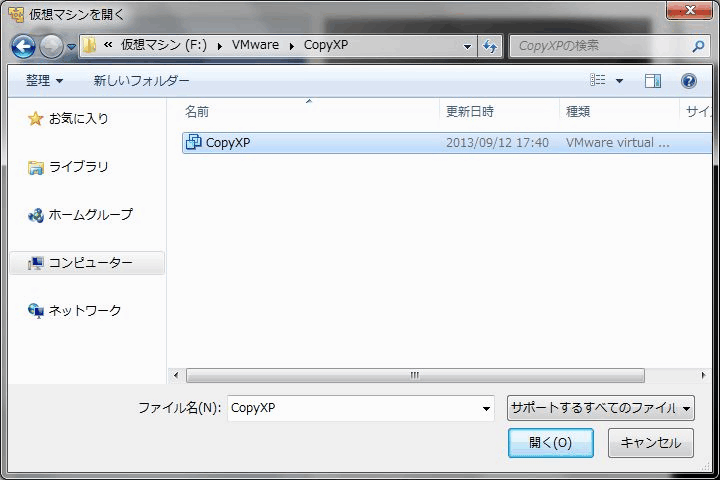Image resolution: width=720 pixels, height=480 pixels.
Task: Click the dialog title bar VMware icon
Action: click(x=16, y=15)
